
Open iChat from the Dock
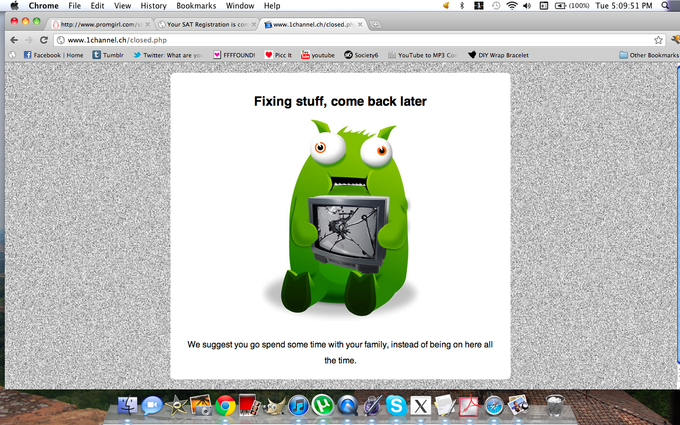[x=152, y=406]
